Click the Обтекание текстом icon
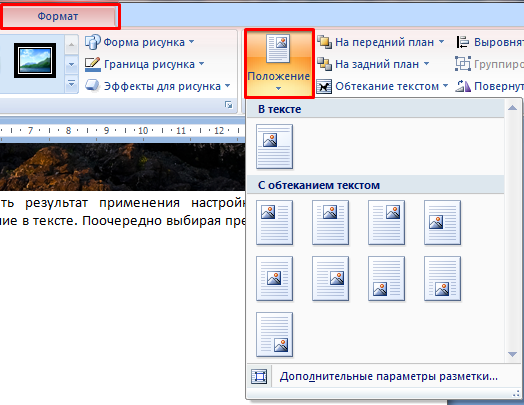Viewport: 524px width, 405px height. pyautogui.click(x=324, y=86)
